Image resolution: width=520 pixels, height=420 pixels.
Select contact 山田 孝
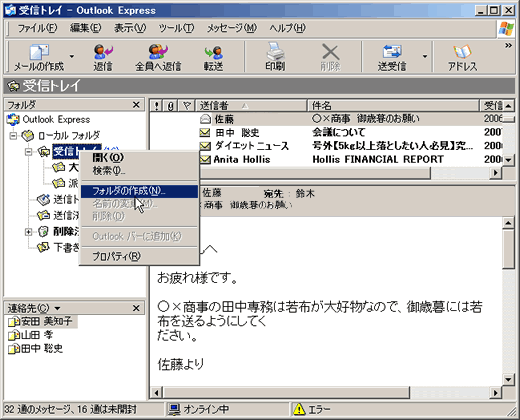pyautogui.click(x=31, y=335)
